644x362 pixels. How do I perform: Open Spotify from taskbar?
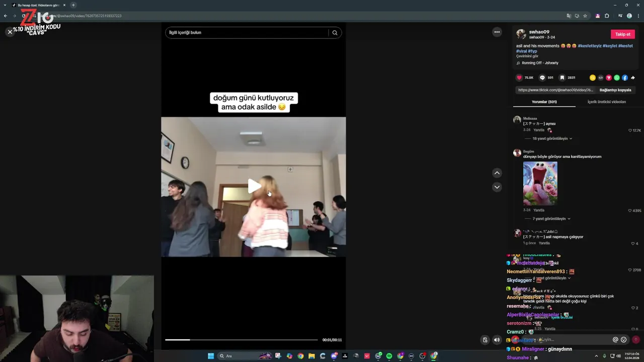(389, 356)
